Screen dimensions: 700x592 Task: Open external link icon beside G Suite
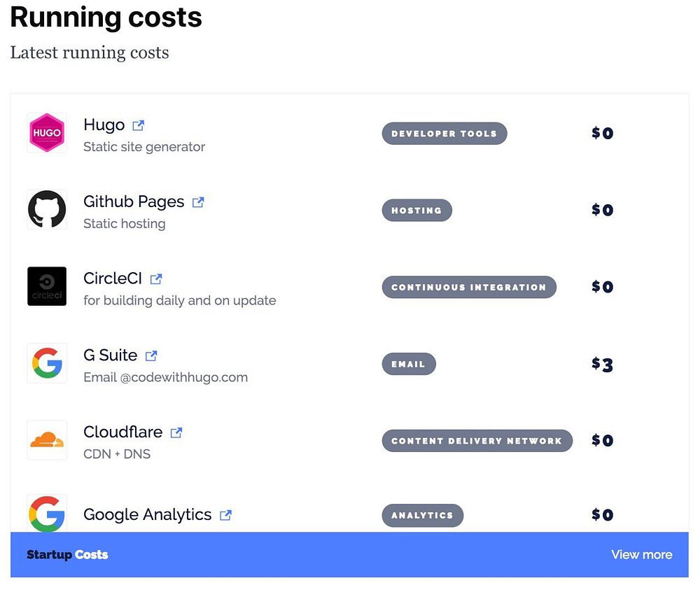[151, 355]
